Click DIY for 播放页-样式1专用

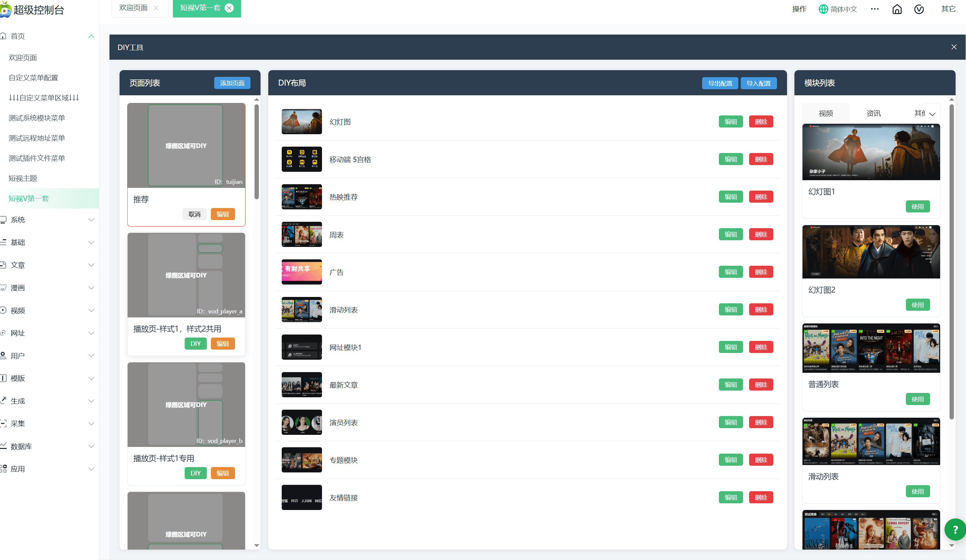(x=195, y=473)
